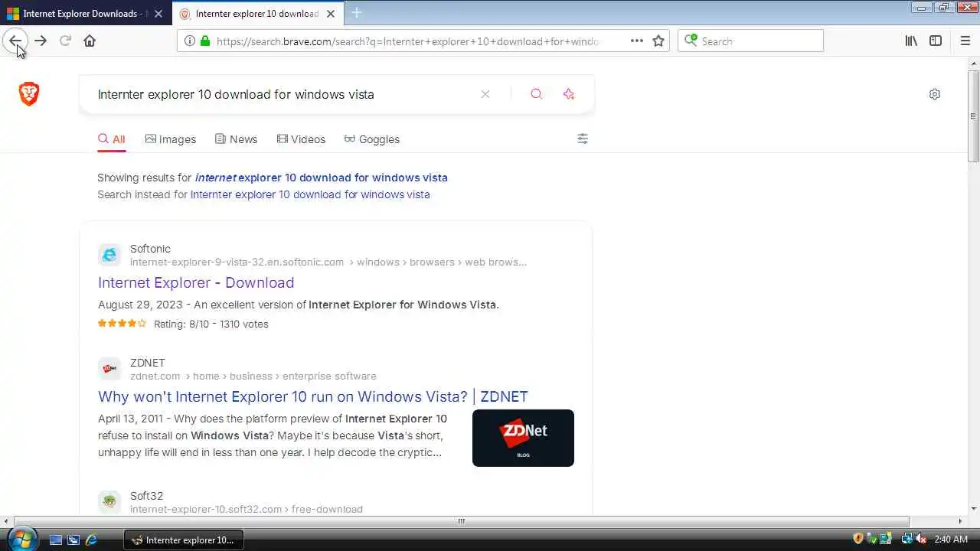
Task: Open the Firefox home page
Action: (x=90, y=41)
